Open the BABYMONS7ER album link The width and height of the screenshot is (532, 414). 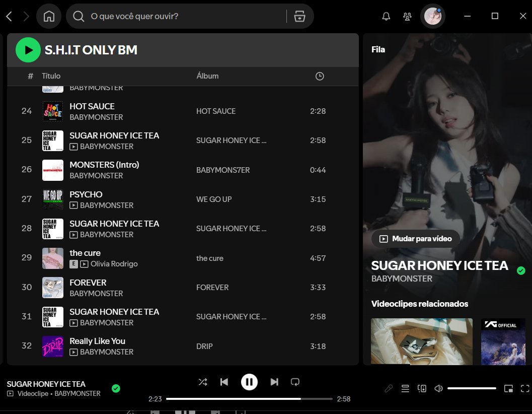[x=223, y=170]
